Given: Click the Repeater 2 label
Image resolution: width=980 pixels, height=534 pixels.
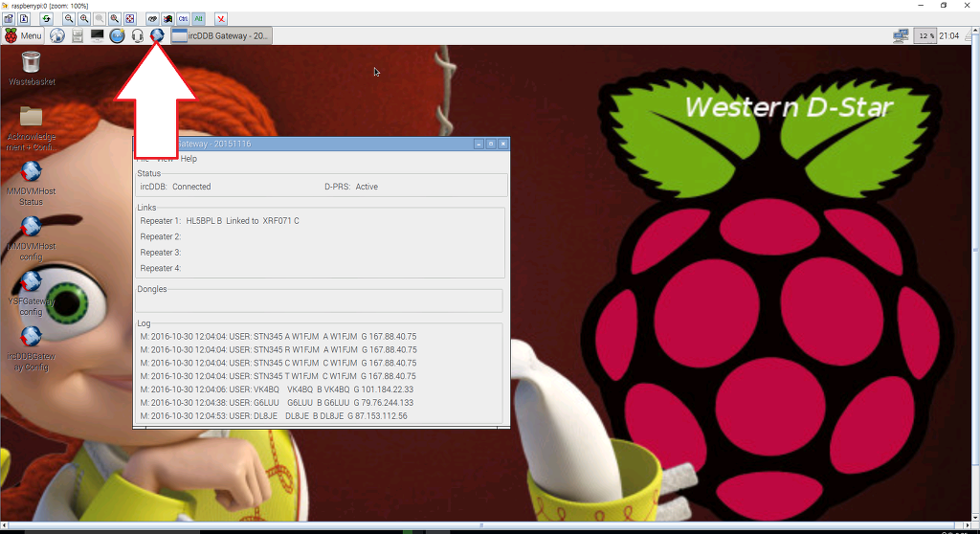Looking at the screenshot, I should pyautogui.click(x=161, y=236).
